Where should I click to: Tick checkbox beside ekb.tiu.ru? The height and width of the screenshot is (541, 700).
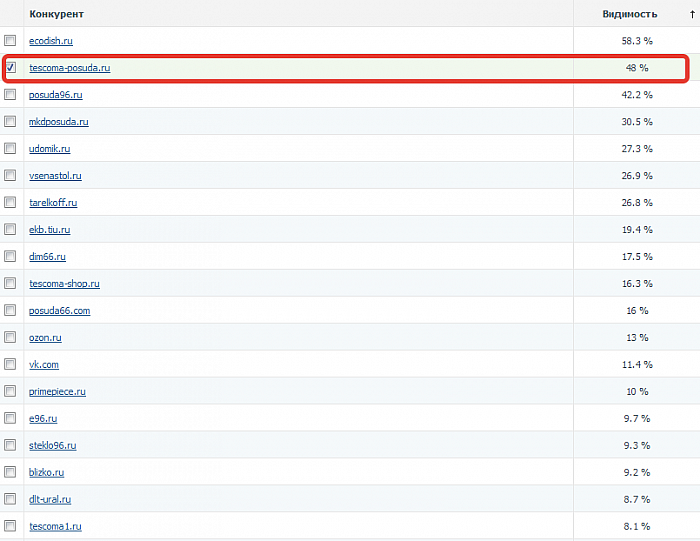[10, 229]
